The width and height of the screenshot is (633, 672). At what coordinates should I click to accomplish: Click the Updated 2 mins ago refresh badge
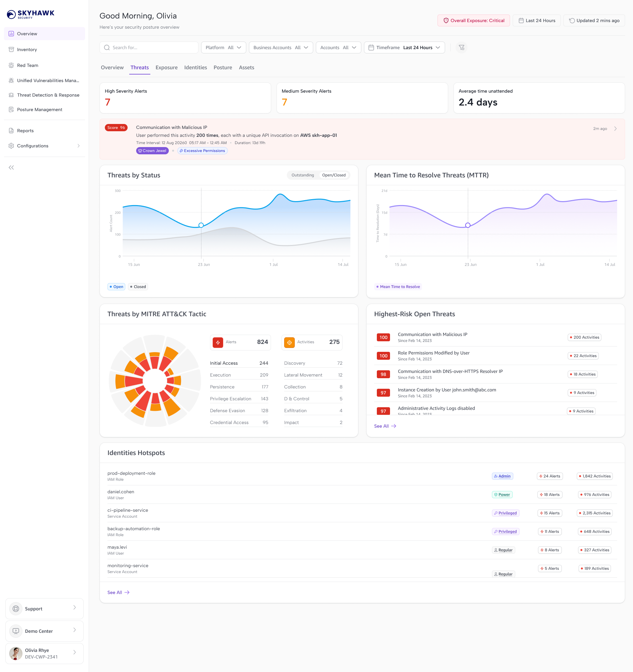pyautogui.click(x=594, y=21)
